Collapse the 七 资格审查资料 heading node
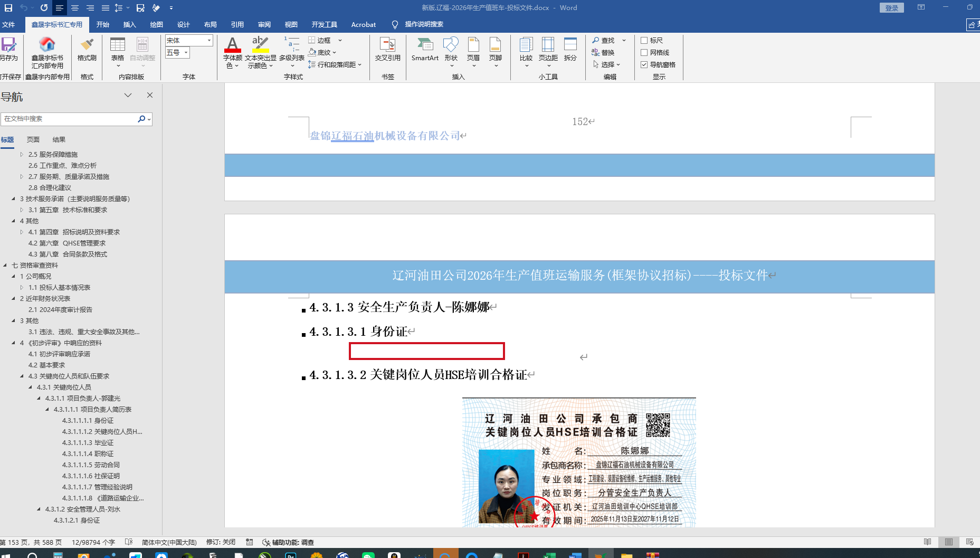This screenshot has width=980, height=558. 5,265
